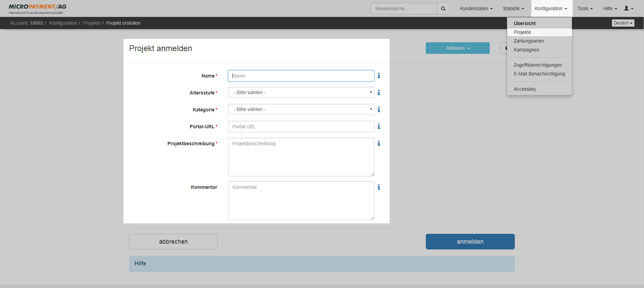Focus the Portal-URL input field
Image resolution: width=644 pixels, height=288 pixels.
click(x=301, y=127)
